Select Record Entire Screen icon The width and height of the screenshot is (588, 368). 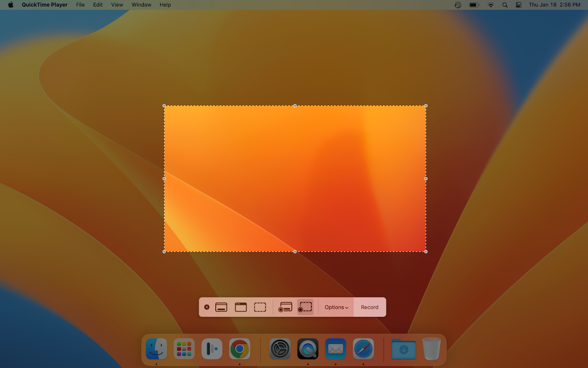coord(285,307)
